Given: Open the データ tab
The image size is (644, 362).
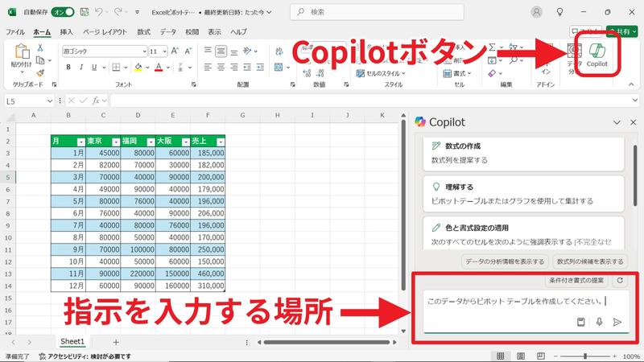Looking at the screenshot, I should point(168,31).
